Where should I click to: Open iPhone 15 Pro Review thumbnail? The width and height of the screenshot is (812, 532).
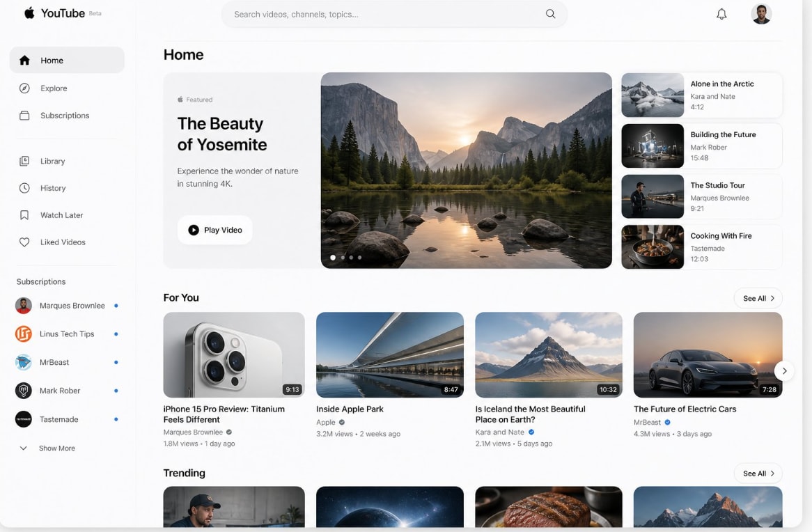coord(234,355)
